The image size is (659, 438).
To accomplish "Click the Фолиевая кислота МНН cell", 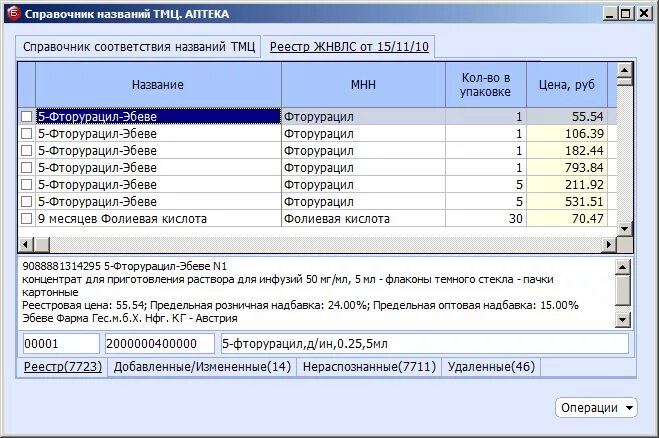I will pos(363,219).
